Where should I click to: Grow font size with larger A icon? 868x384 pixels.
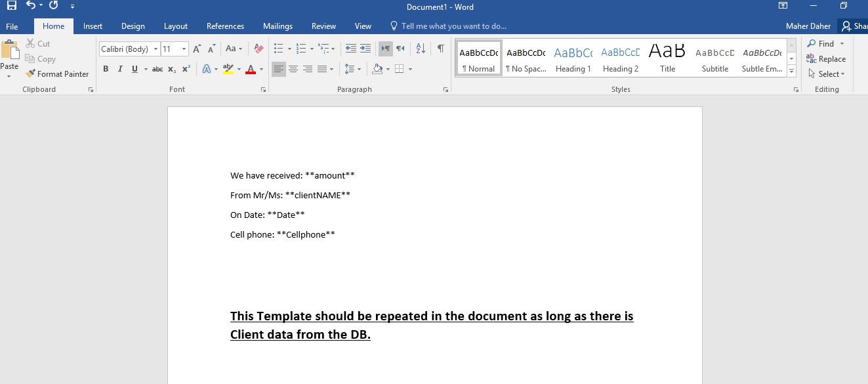[x=197, y=49]
